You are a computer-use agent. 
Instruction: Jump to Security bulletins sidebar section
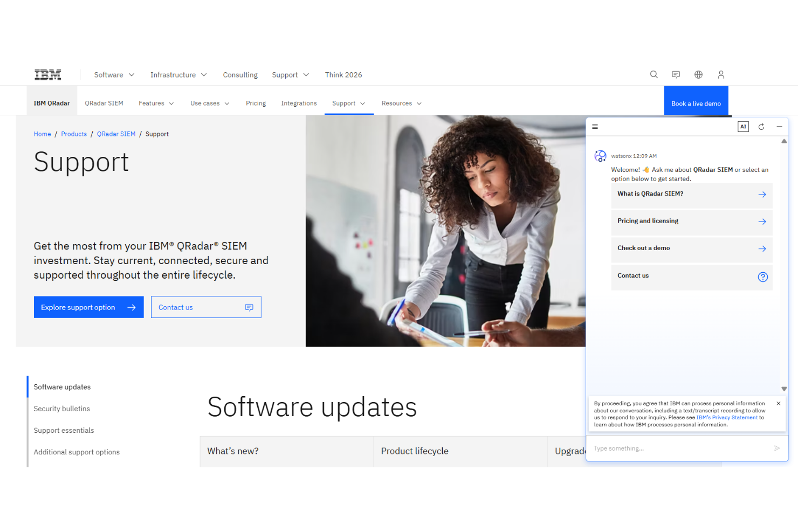pos(62,409)
